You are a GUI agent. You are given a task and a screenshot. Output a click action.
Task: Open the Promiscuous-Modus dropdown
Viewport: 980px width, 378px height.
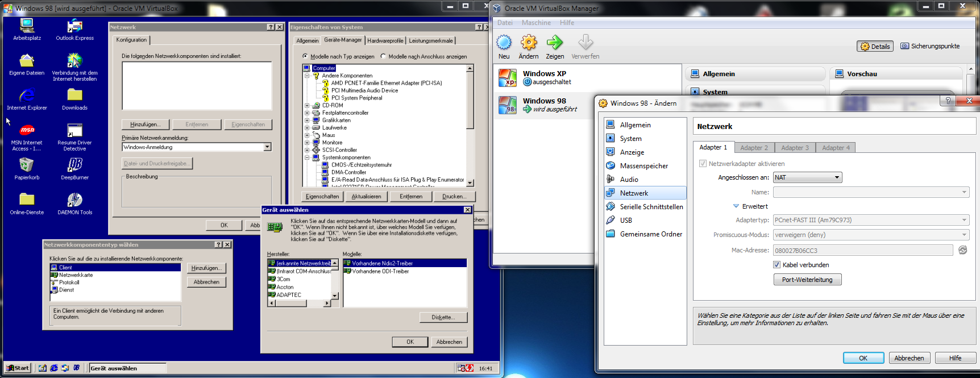tap(871, 235)
